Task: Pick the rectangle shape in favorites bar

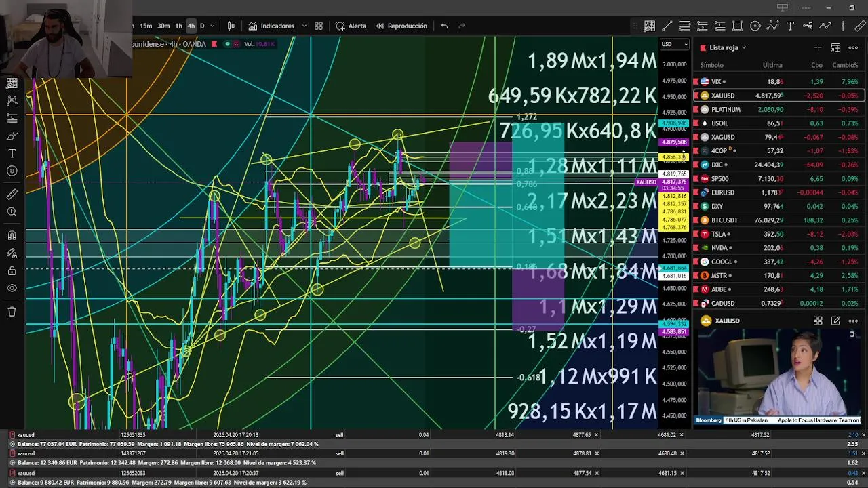Action: 738,26
